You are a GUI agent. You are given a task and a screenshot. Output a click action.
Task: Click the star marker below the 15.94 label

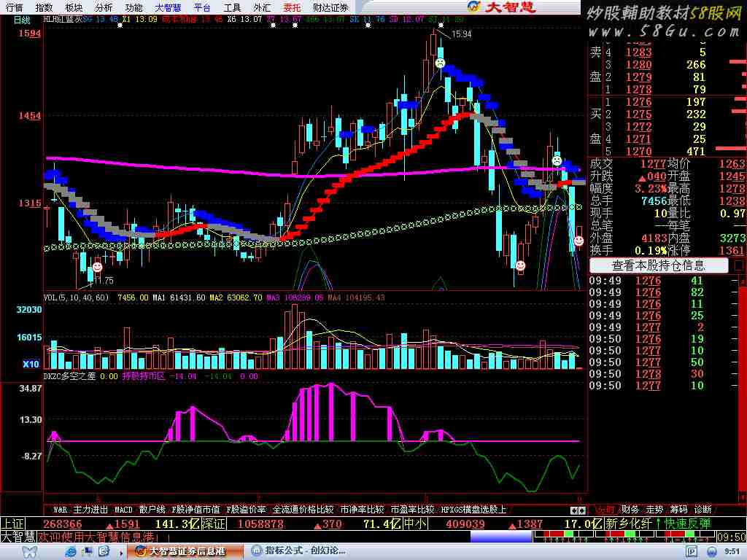[441, 26]
